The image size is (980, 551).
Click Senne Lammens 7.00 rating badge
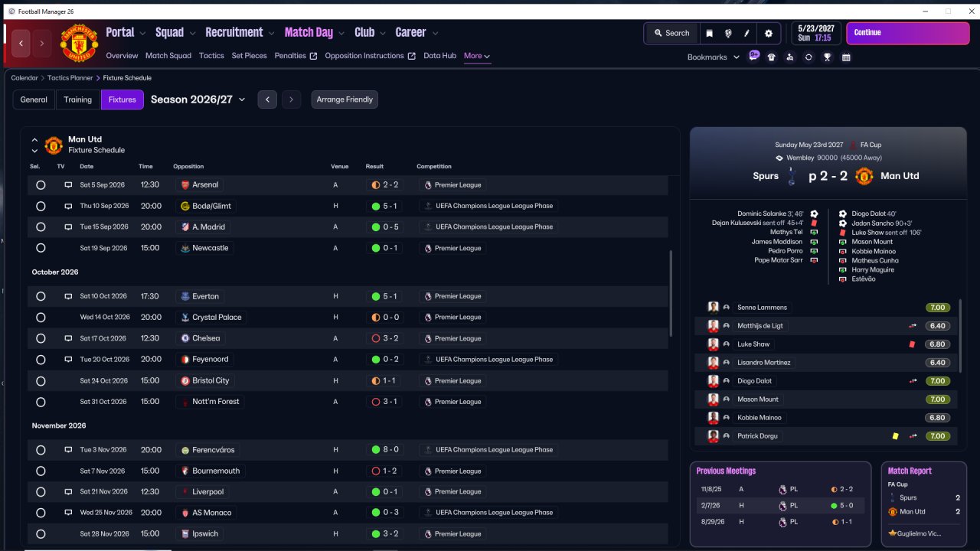click(938, 308)
